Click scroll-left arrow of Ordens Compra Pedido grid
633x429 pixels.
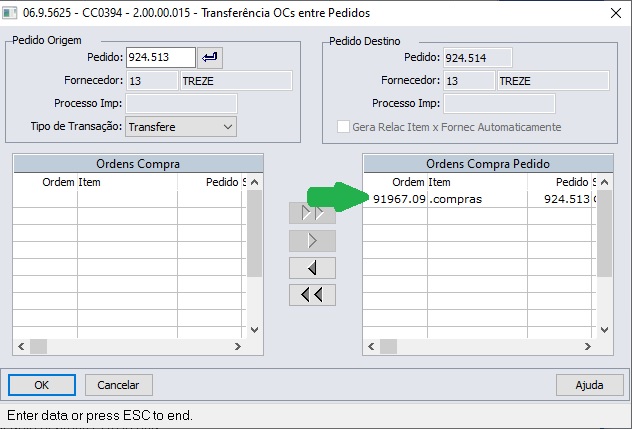tap(371, 346)
